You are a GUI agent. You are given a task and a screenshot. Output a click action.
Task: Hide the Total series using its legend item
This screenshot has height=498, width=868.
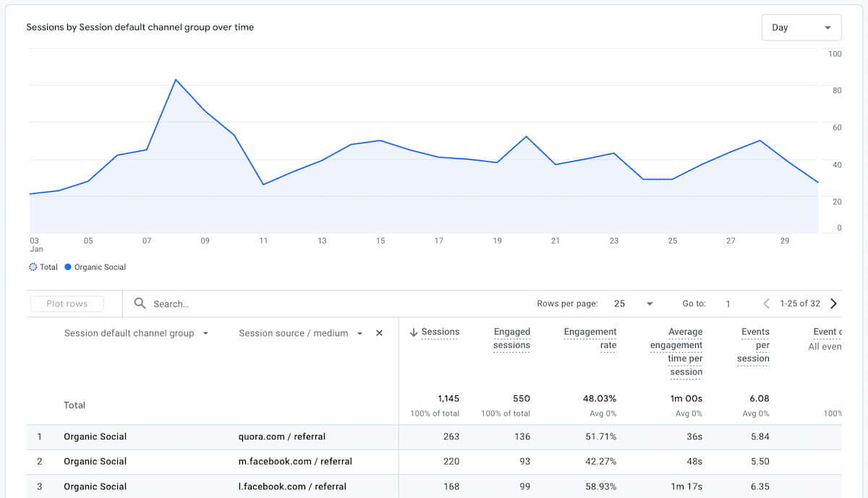click(x=43, y=267)
